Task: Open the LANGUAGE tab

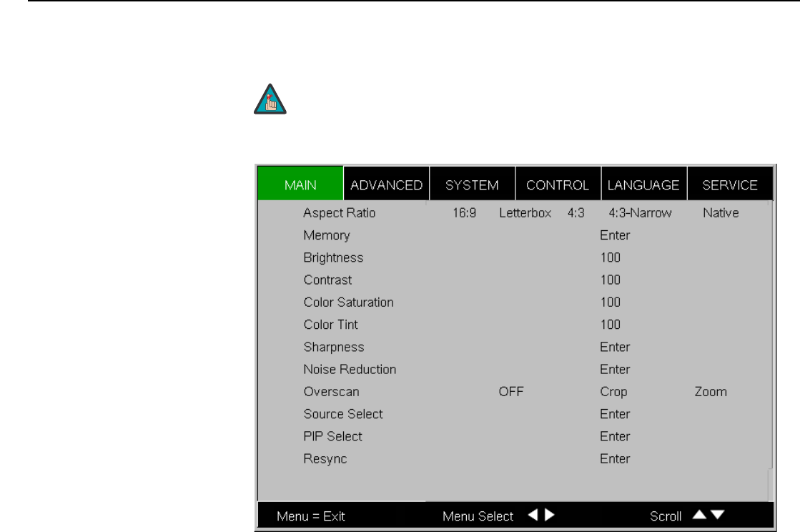Action: pos(643,183)
